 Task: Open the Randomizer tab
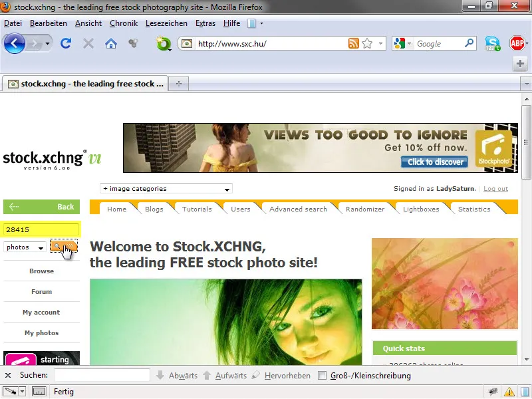365,209
